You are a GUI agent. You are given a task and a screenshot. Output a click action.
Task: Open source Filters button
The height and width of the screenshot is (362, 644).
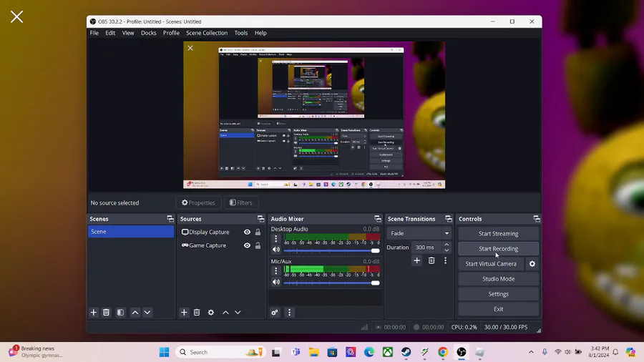[x=240, y=202]
